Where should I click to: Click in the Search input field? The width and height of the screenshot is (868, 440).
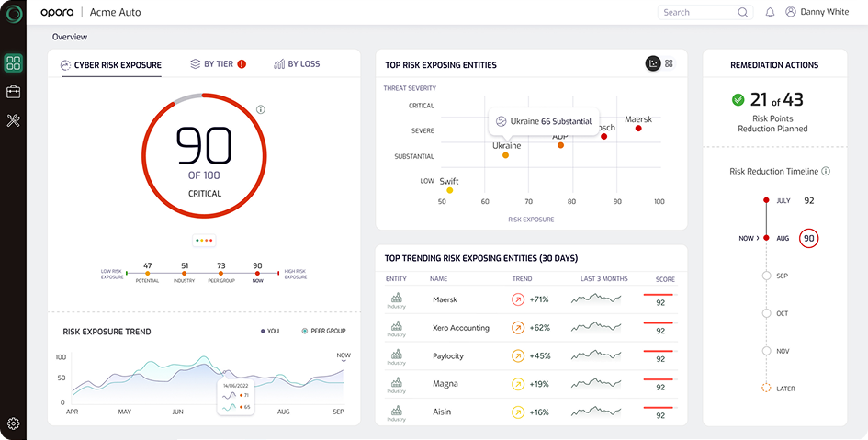(x=698, y=13)
